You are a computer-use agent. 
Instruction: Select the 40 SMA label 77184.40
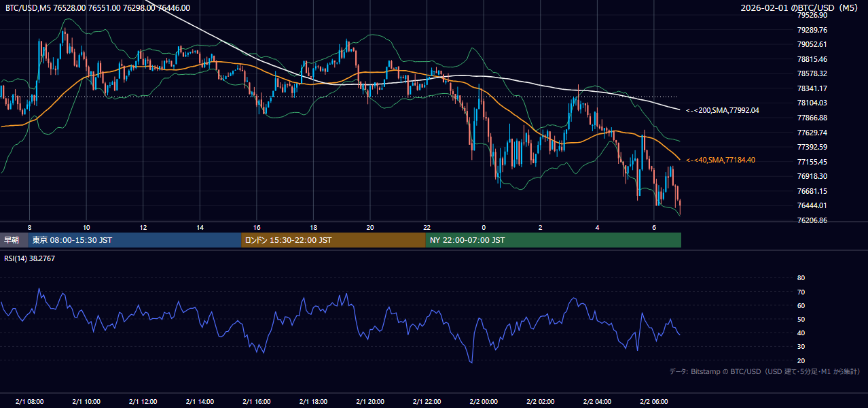[x=721, y=160]
